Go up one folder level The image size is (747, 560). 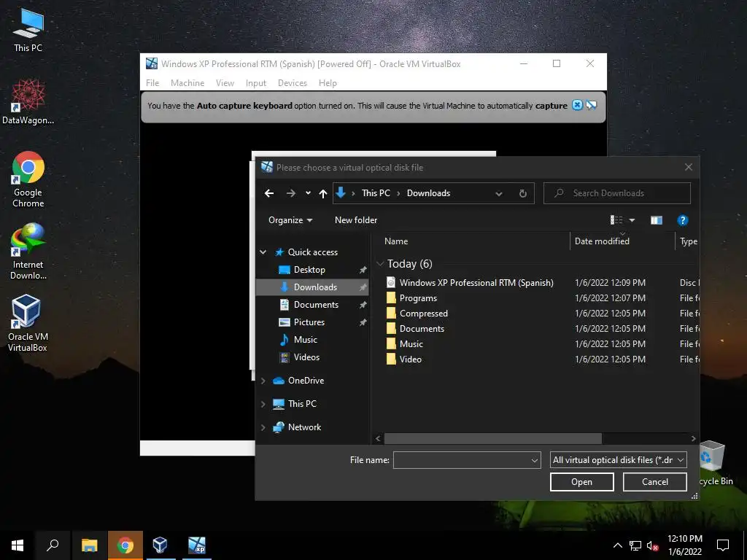323,193
